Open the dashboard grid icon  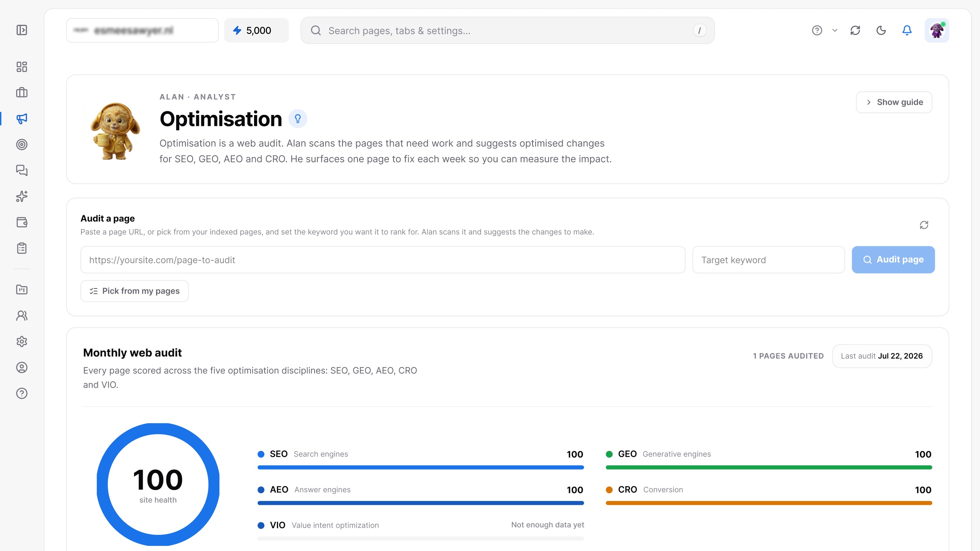(x=22, y=67)
